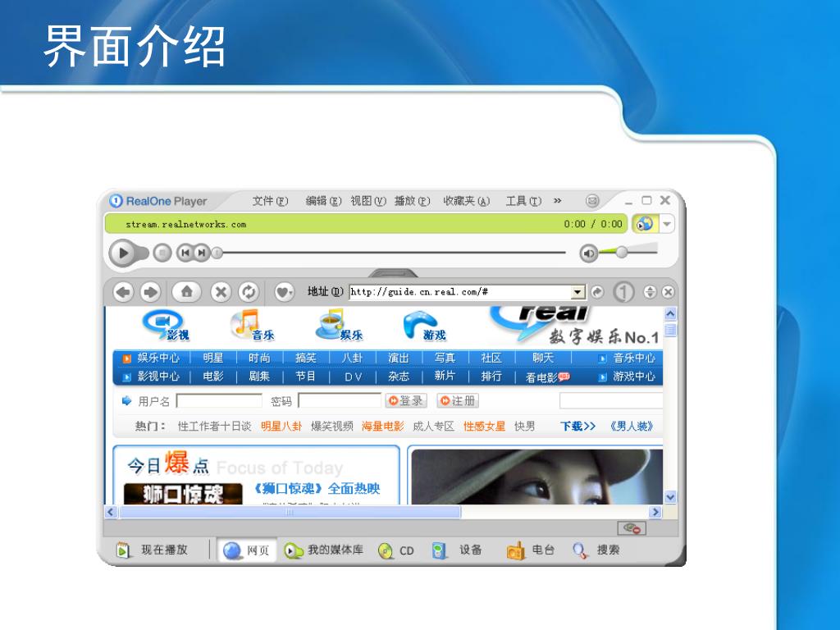Open the 明星 nav link
The height and width of the screenshot is (630, 840).
[x=212, y=358]
